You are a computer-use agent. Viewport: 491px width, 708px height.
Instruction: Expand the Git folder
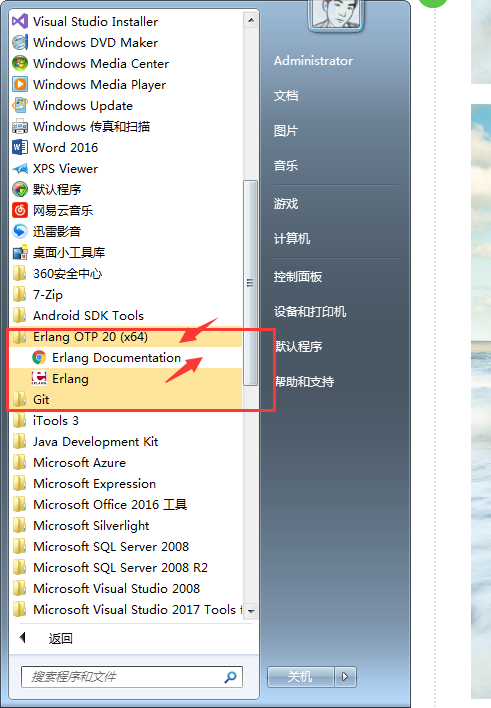pos(125,400)
